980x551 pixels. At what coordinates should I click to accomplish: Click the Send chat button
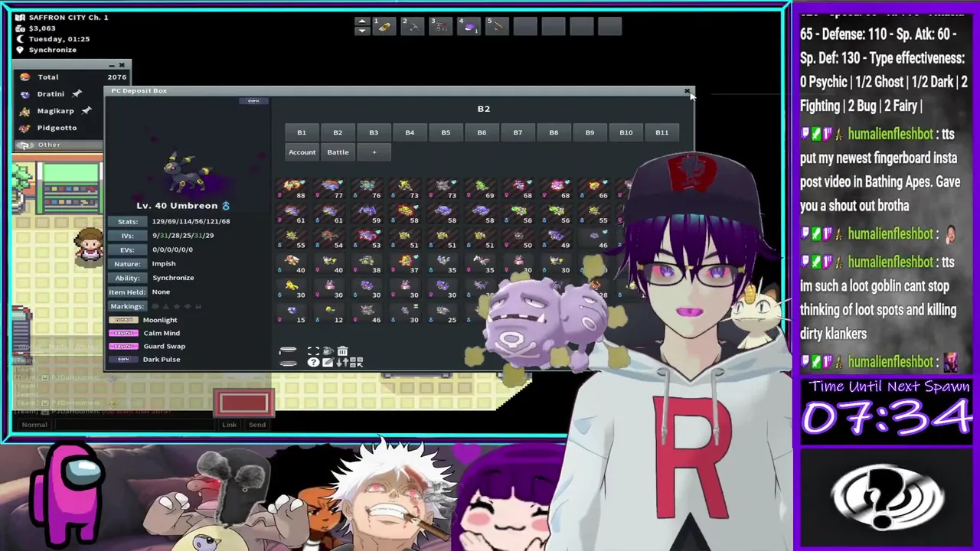pyautogui.click(x=257, y=425)
